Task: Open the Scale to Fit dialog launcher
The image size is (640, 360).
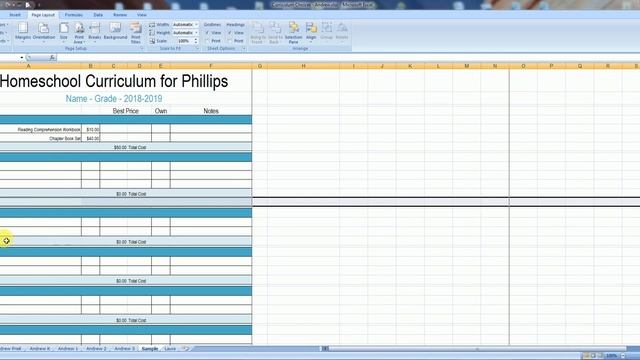Action: tap(197, 49)
